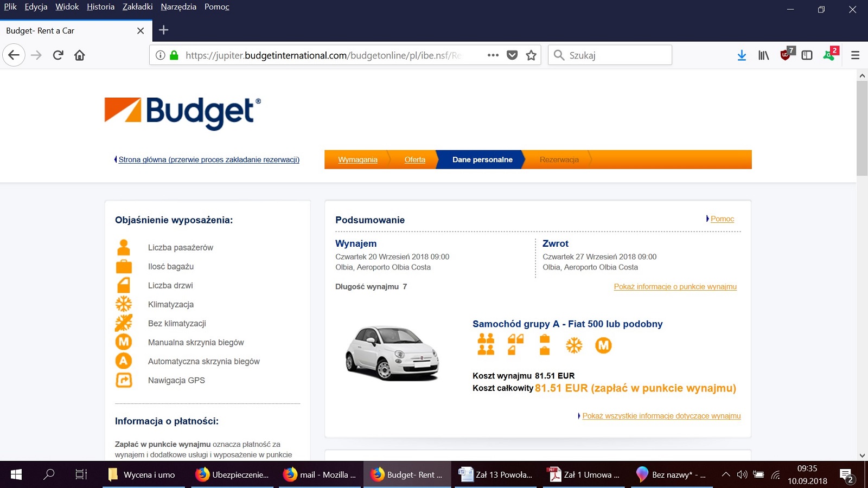
Task: Click the address bar URL
Action: [323, 55]
